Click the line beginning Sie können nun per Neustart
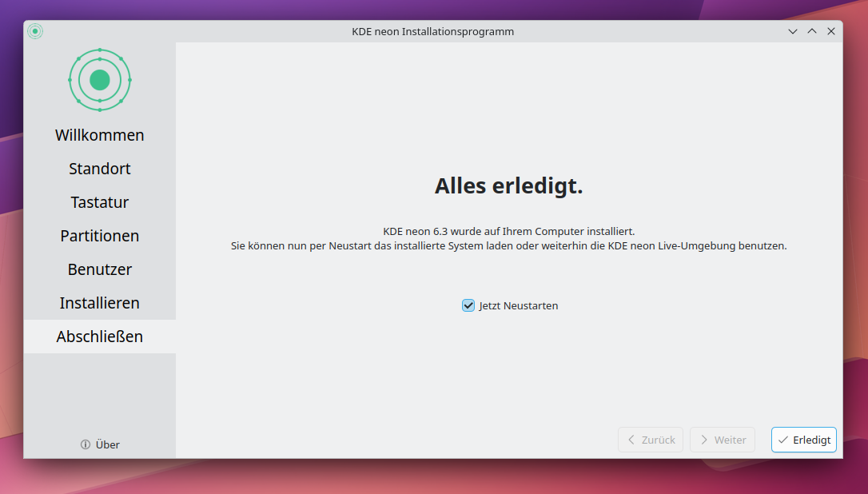The width and height of the screenshot is (868, 494). click(x=509, y=246)
